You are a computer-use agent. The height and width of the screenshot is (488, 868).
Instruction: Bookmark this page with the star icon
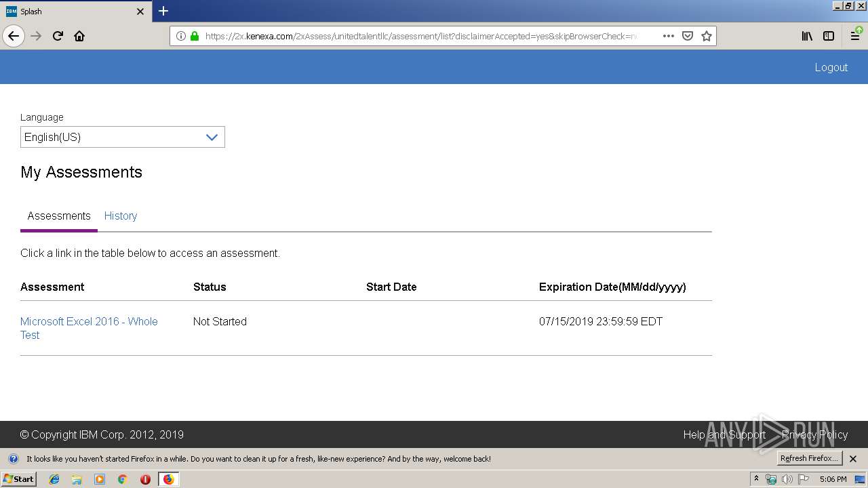tap(707, 36)
